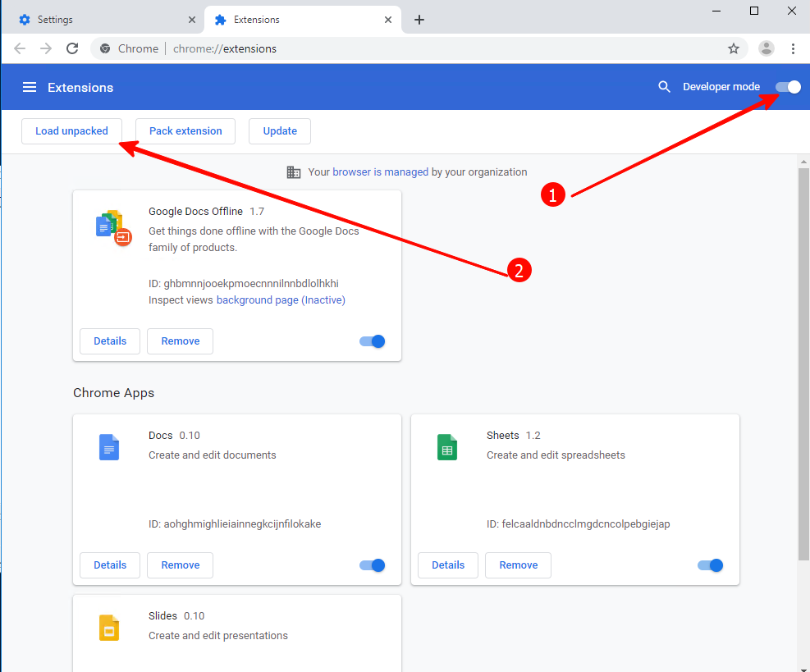Open the Extensions hamburger menu
Viewport: 810px width, 672px height.
(30, 87)
